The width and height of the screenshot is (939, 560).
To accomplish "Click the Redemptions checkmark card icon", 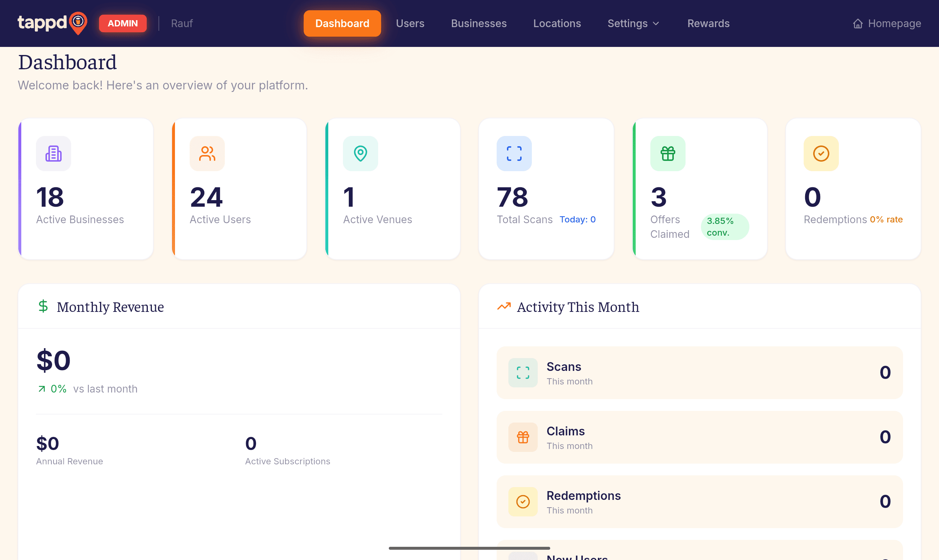I will (x=821, y=154).
